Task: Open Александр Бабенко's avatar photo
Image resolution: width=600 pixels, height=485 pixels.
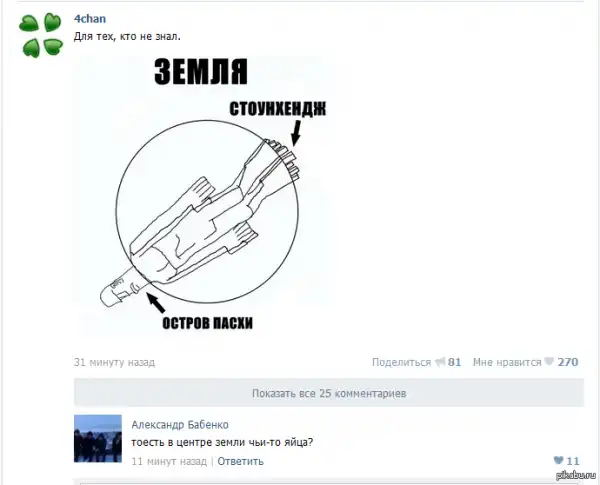Action: tap(98, 439)
